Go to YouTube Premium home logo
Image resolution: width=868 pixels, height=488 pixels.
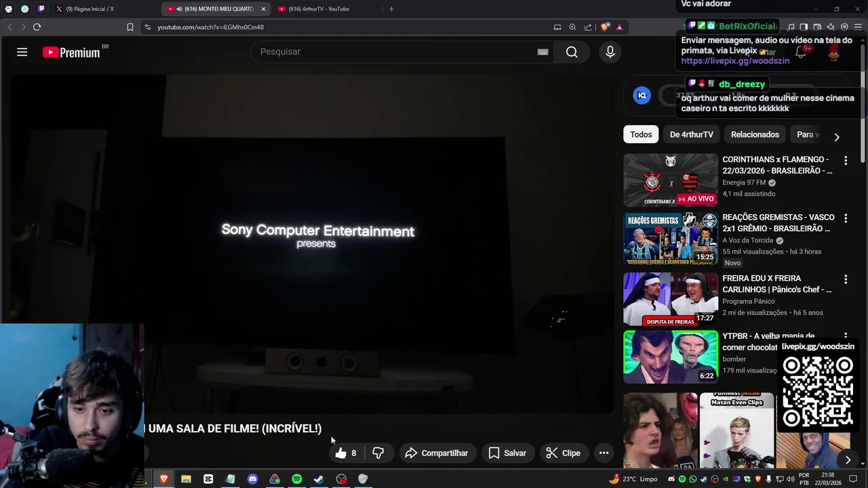point(71,52)
